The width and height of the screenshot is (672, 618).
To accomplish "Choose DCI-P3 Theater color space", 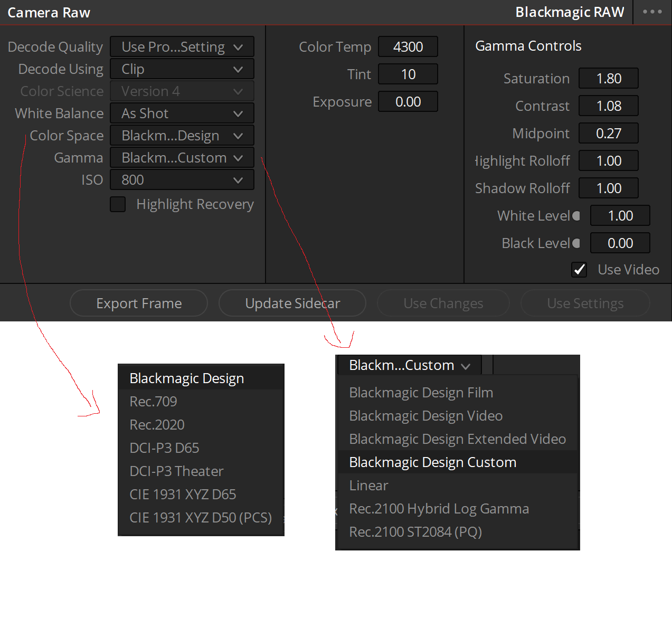I will point(201,471).
